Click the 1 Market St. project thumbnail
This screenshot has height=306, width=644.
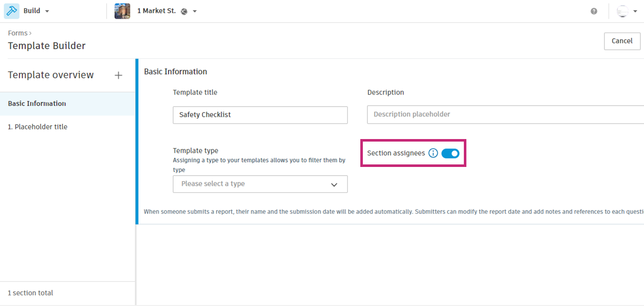click(x=122, y=11)
